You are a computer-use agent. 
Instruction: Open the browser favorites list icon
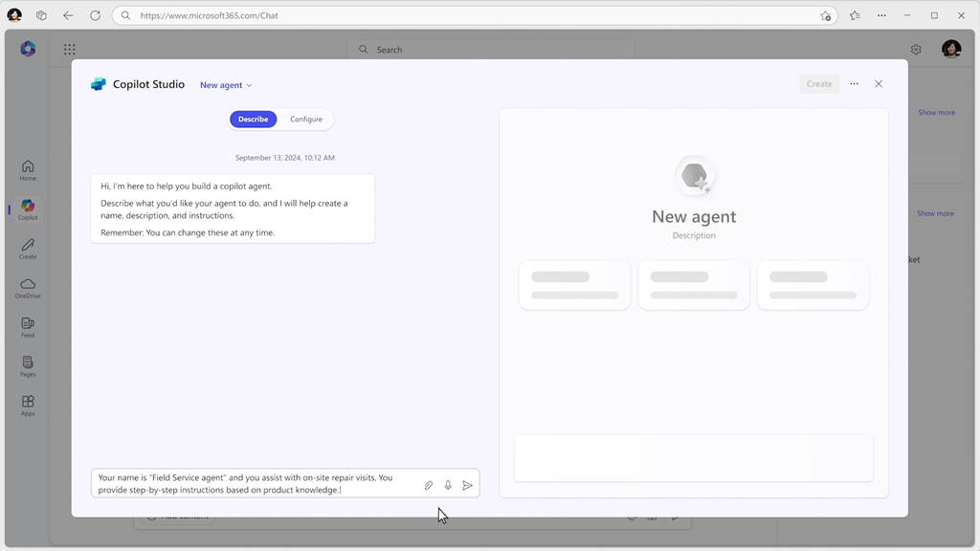pyautogui.click(x=855, y=15)
